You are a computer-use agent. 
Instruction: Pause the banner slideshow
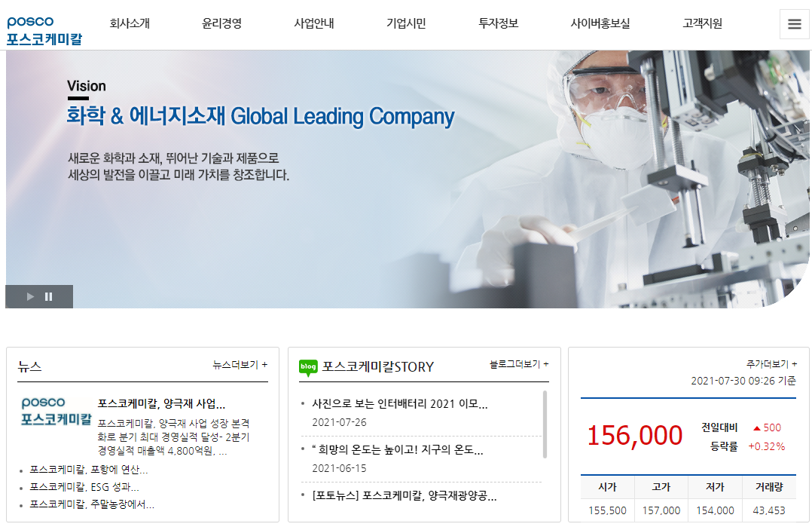(49, 296)
